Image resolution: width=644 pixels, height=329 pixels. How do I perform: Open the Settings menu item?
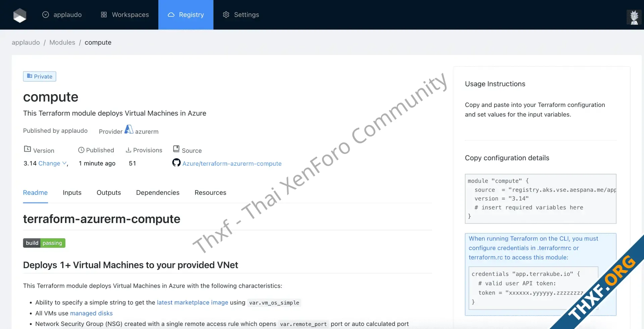click(x=241, y=15)
